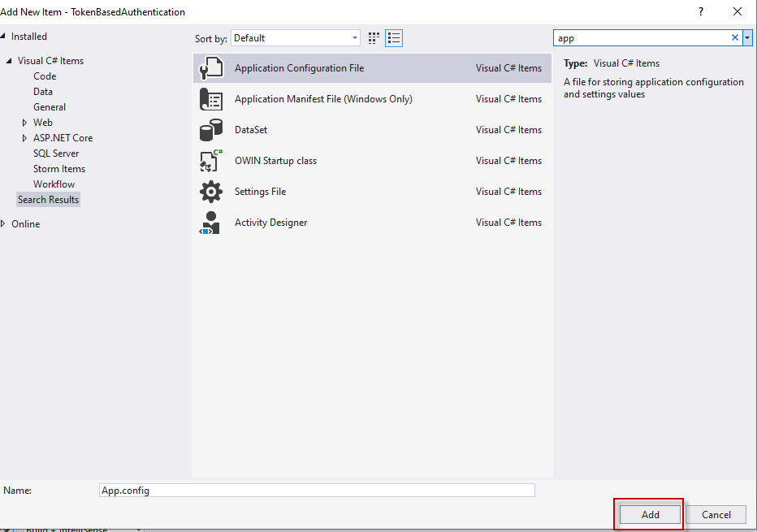Close the Add New Item dialog
Viewport: 757px width, 532px height.
tap(738, 11)
